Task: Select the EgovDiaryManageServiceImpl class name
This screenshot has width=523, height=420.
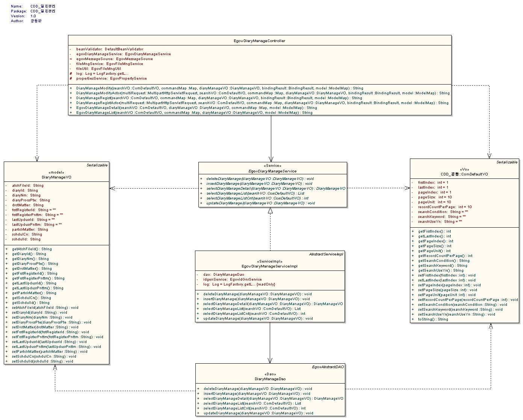Action: 269,266
